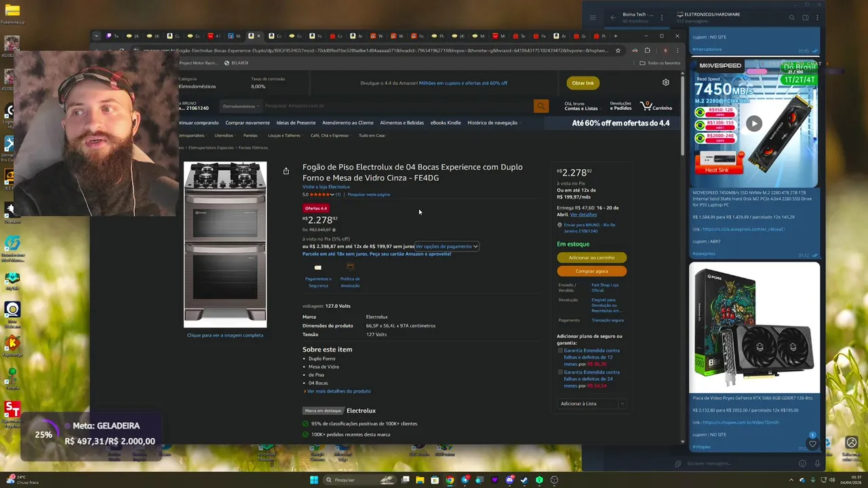The width and height of the screenshot is (868, 488).
Task: Click the Ver detalhes delivery link
Action: (x=584, y=215)
